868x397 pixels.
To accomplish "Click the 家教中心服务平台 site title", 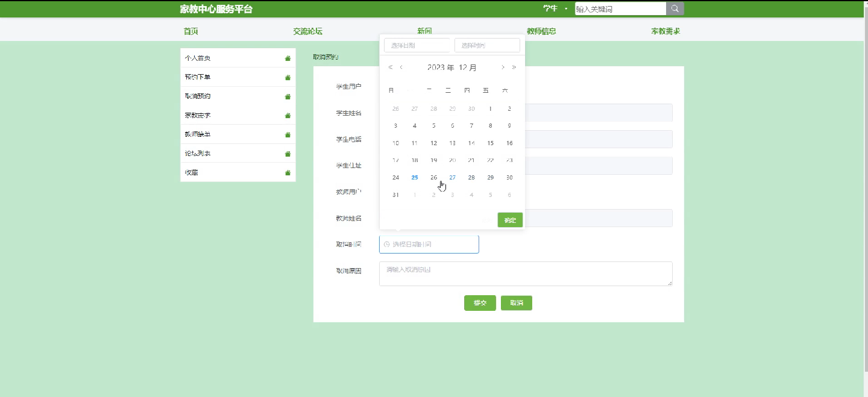I will tap(216, 9).
